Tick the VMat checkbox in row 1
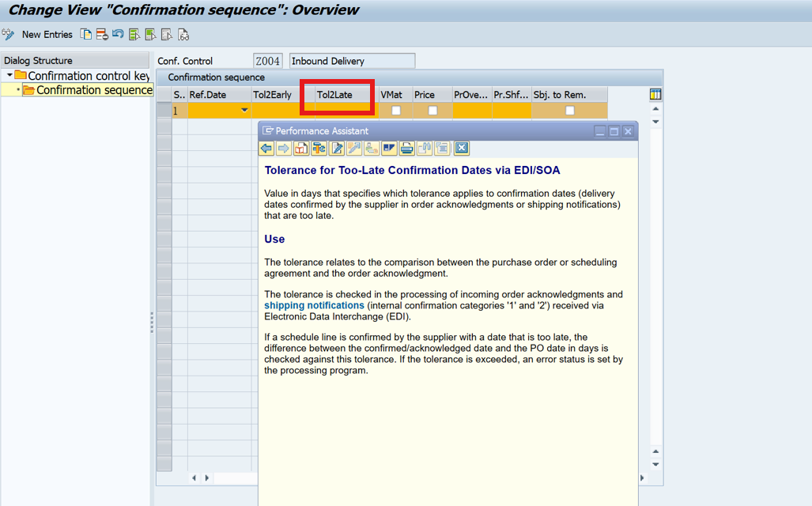 (x=395, y=111)
